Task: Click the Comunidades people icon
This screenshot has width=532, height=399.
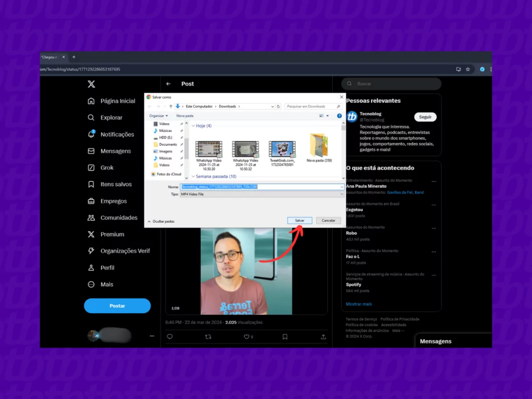Action: [x=91, y=218]
